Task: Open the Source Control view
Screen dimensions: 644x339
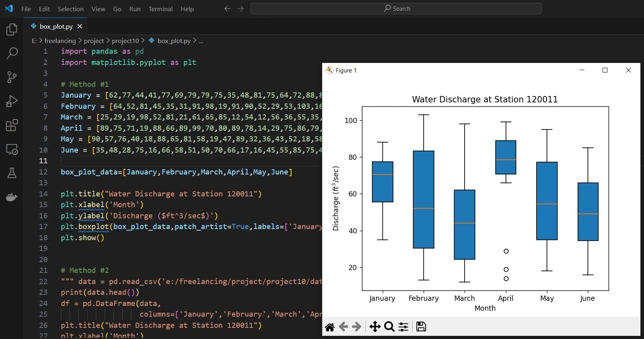Action: pos(12,77)
